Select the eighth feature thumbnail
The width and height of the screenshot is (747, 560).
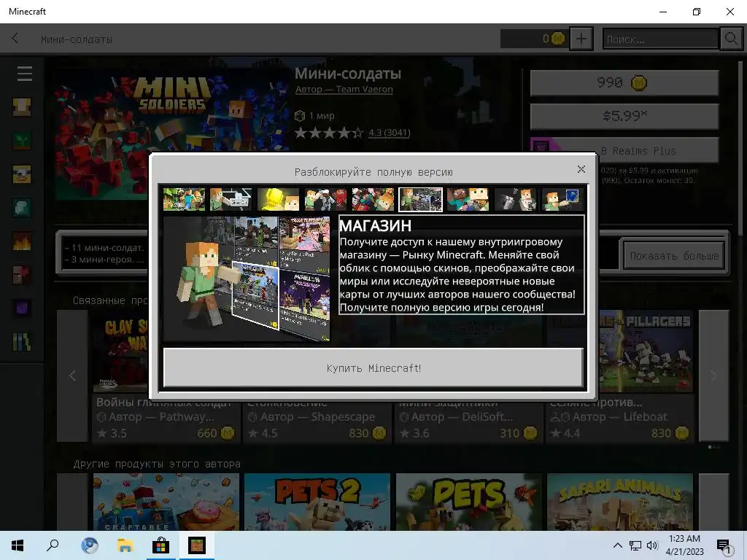pos(515,199)
